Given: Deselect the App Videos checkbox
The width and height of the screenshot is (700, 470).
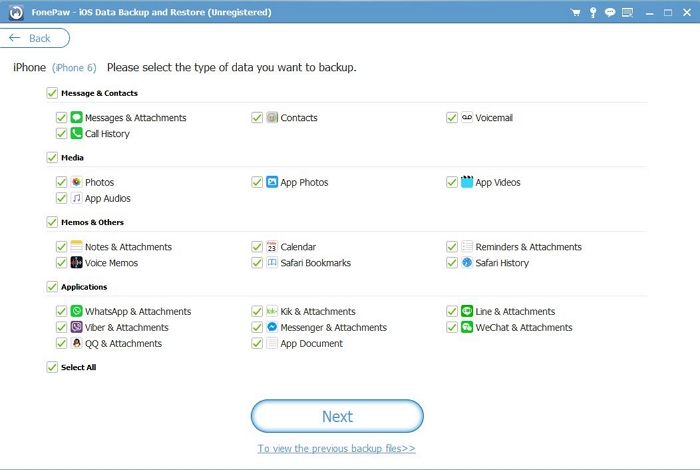Looking at the screenshot, I should point(452,182).
